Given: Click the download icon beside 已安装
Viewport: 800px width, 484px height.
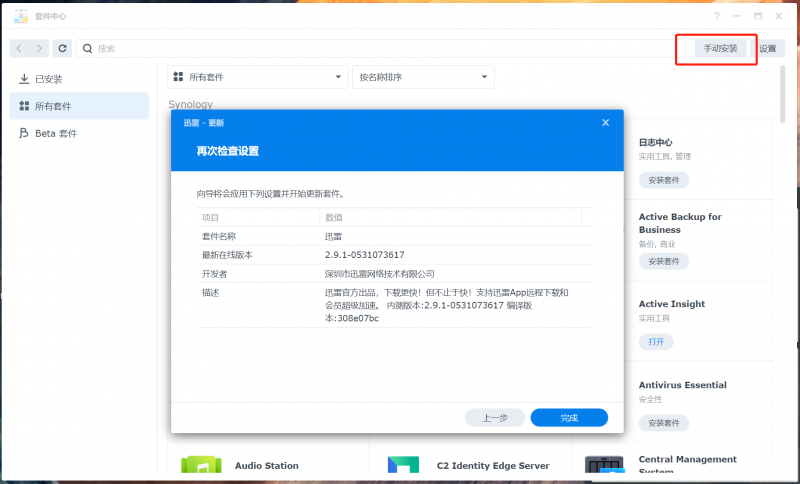Looking at the screenshot, I should 24,79.
